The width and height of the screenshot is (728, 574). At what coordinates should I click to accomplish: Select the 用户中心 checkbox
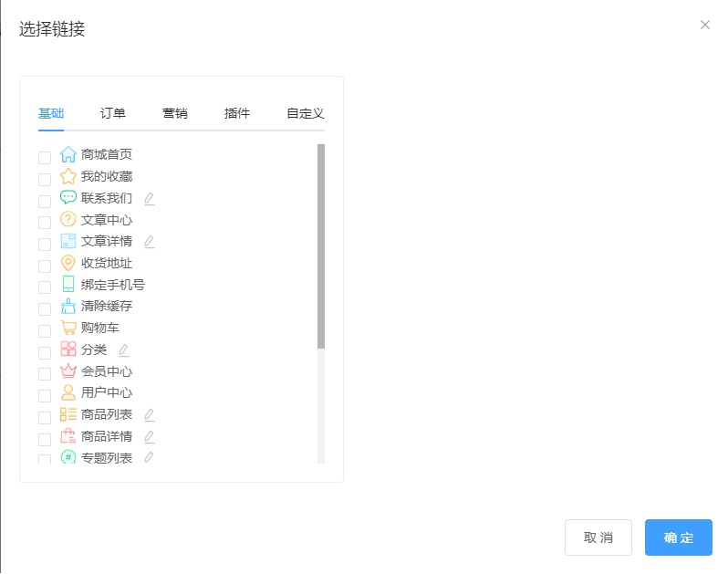pyautogui.click(x=45, y=396)
